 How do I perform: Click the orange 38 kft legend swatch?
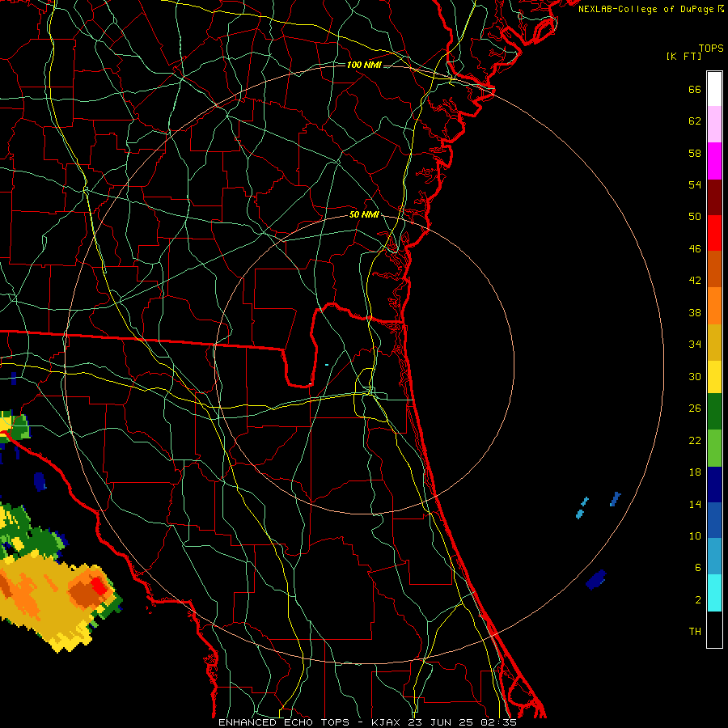[x=714, y=306]
